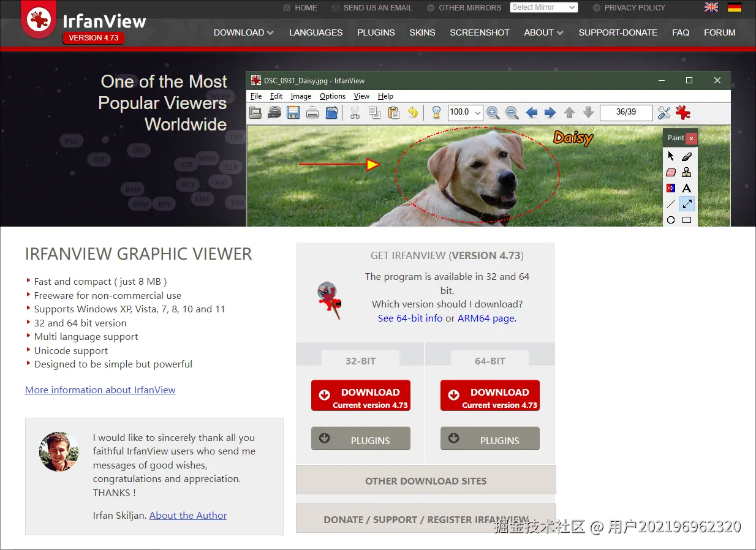This screenshot has width=756, height=550.
Task: Click the Open folder icon in IrfanView toolbar
Action: click(x=255, y=113)
